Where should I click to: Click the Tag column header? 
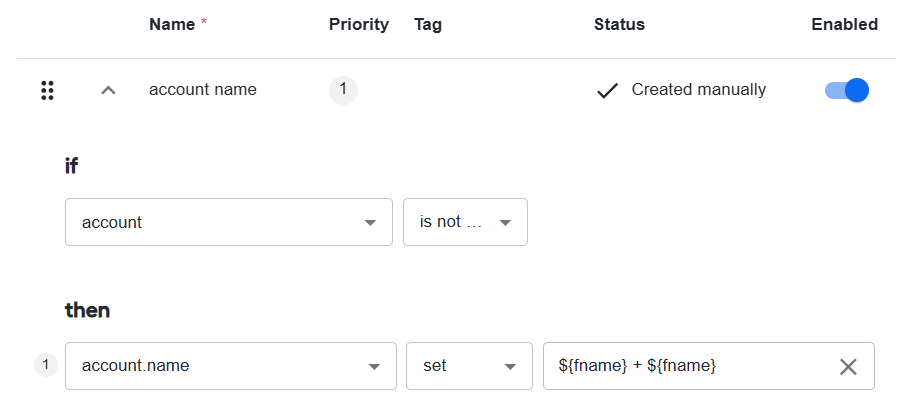pyautogui.click(x=428, y=24)
